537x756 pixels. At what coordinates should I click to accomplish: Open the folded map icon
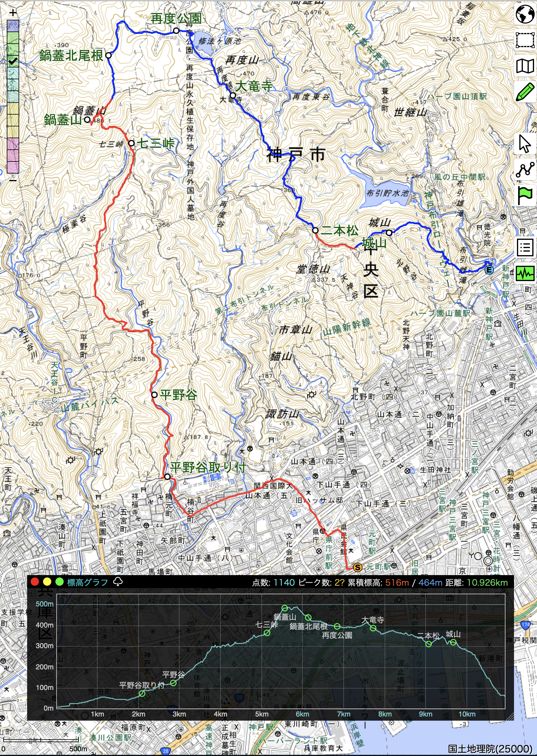[525, 66]
